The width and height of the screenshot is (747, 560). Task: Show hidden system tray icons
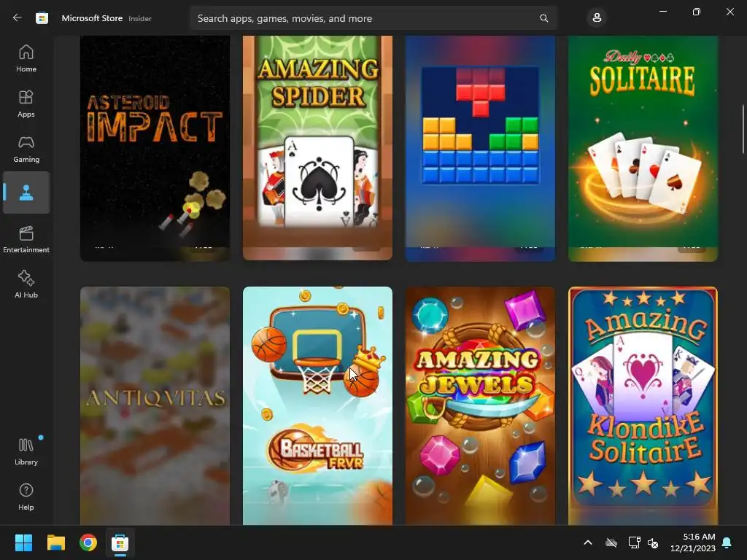pyautogui.click(x=588, y=542)
